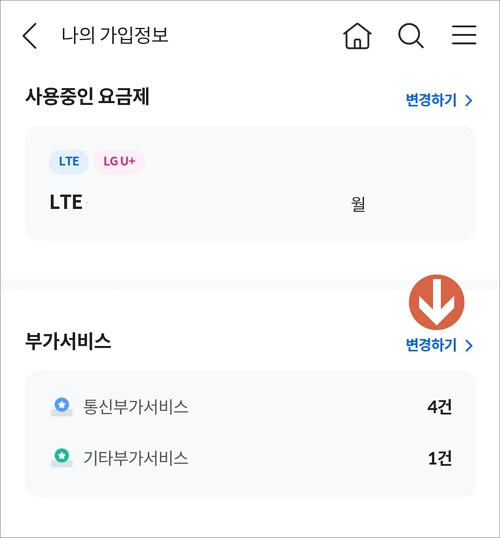Go back using the left arrow icon
The height and width of the screenshot is (538, 500).
[30, 36]
